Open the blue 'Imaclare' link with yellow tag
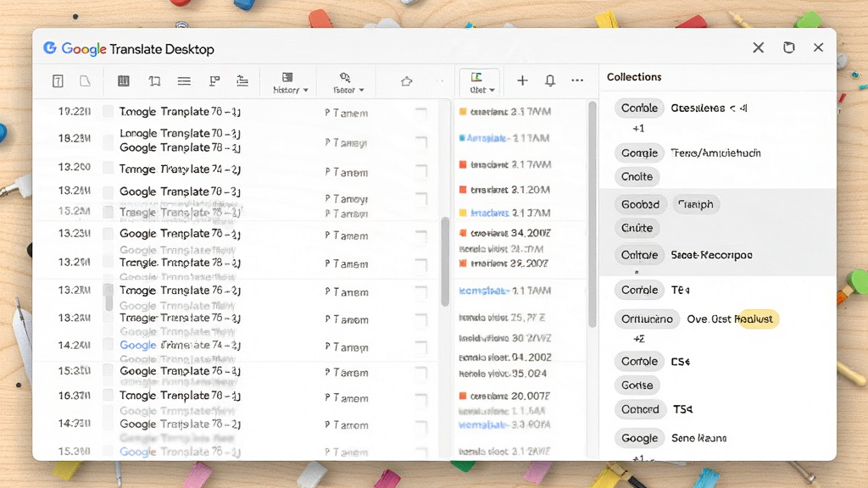Screen dimensions: 868x488 (x=490, y=213)
